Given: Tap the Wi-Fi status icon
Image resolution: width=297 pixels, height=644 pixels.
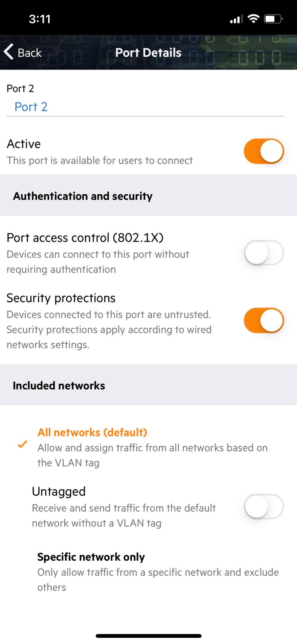Looking at the screenshot, I should pos(253,19).
